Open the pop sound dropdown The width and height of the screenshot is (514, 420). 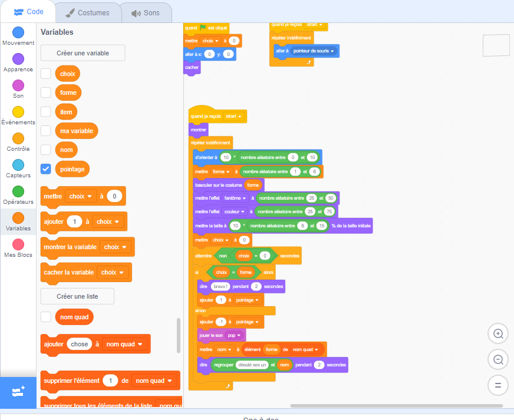pyautogui.click(x=234, y=336)
